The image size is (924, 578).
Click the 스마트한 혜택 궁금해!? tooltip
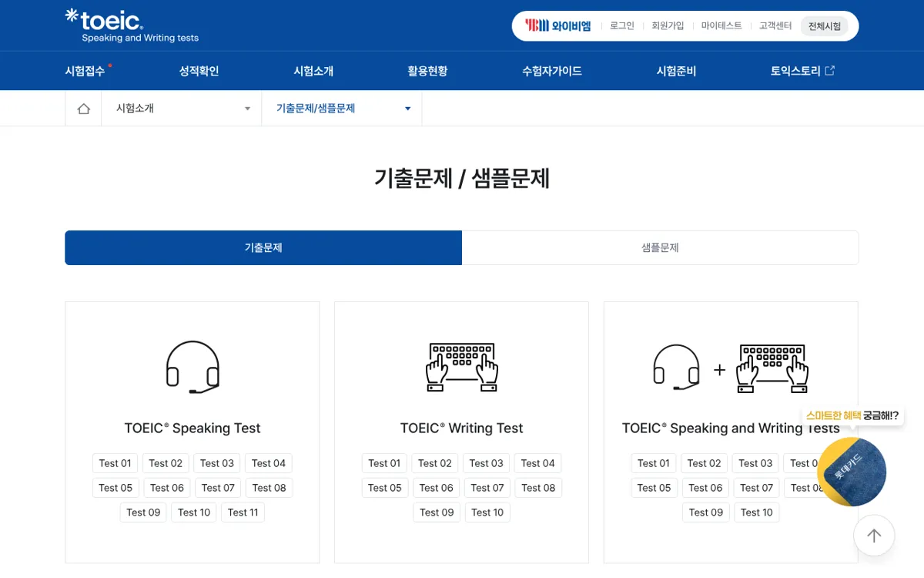[x=852, y=415]
